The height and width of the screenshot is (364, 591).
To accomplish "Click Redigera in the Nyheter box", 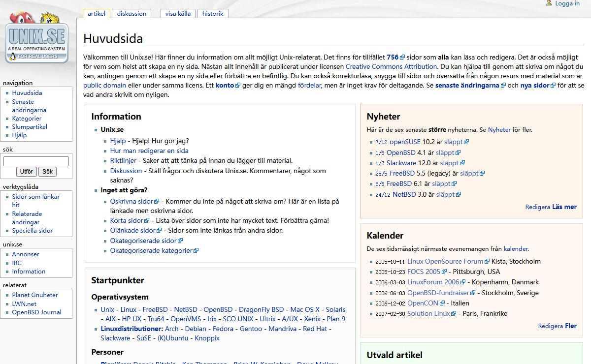I will click(538, 207).
